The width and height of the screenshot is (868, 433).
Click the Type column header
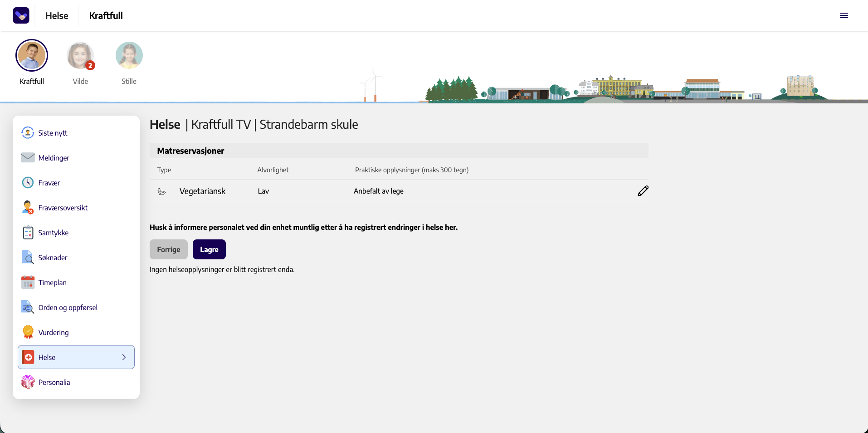(x=164, y=170)
